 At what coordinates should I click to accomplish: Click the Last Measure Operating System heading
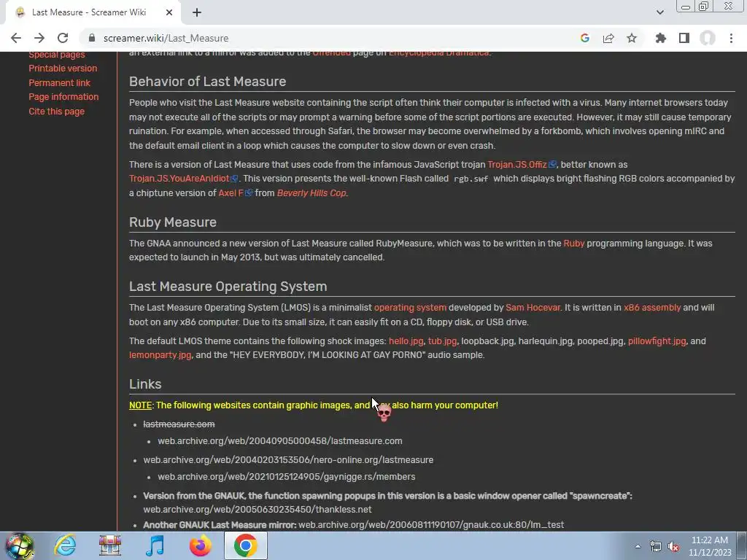click(228, 287)
